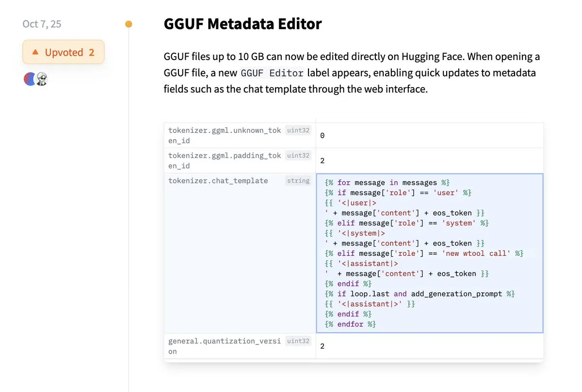
Task: Open the gradient circle user avatar
Action: (x=30, y=78)
